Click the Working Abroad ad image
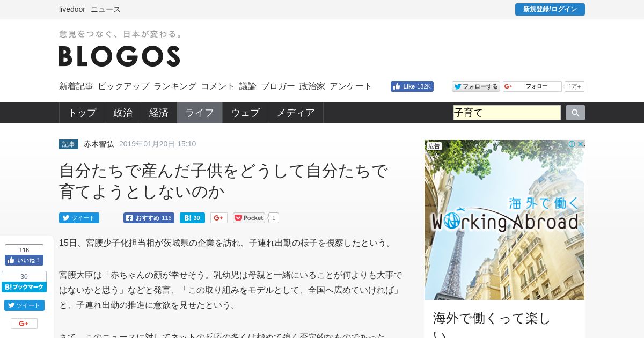The height and width of the screenshot is (338, 644). pos(504,220)
